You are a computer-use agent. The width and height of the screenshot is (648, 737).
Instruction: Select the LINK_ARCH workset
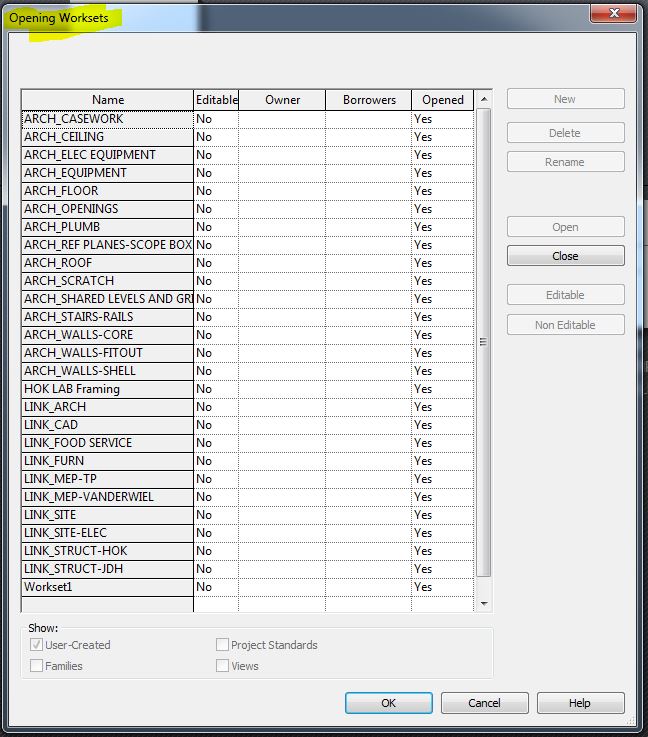point(108,407)
